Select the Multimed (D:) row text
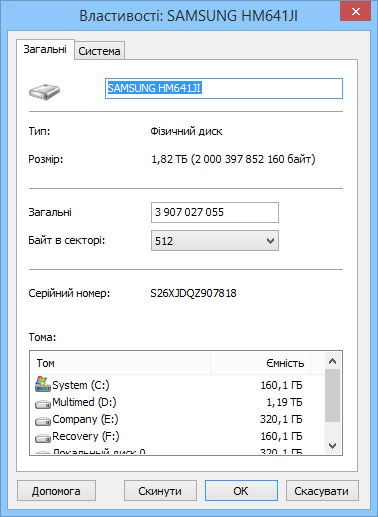Screen dimensions: 378x517 [x=84, y=402]
